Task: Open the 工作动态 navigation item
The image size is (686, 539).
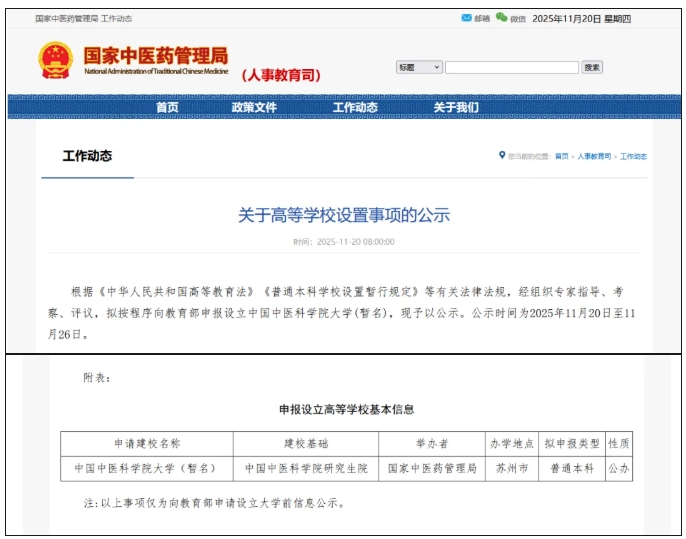Action: pyautogui.click(x=355, y=107)
